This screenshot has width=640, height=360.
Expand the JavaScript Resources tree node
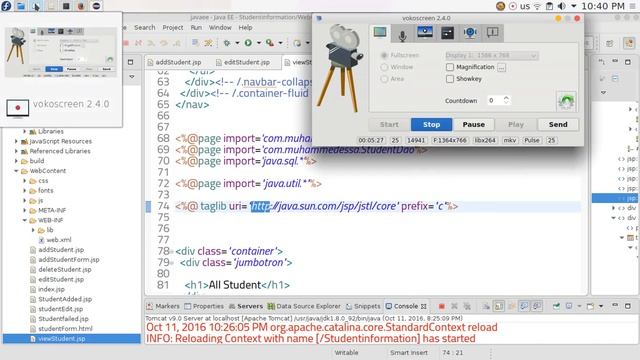point(16,141)
